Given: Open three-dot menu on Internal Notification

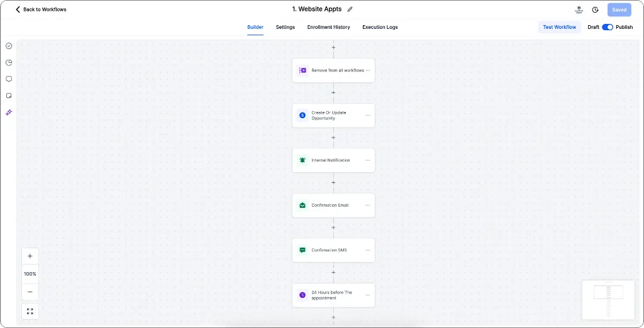Looking at the screenshot, I should [368, 160].
